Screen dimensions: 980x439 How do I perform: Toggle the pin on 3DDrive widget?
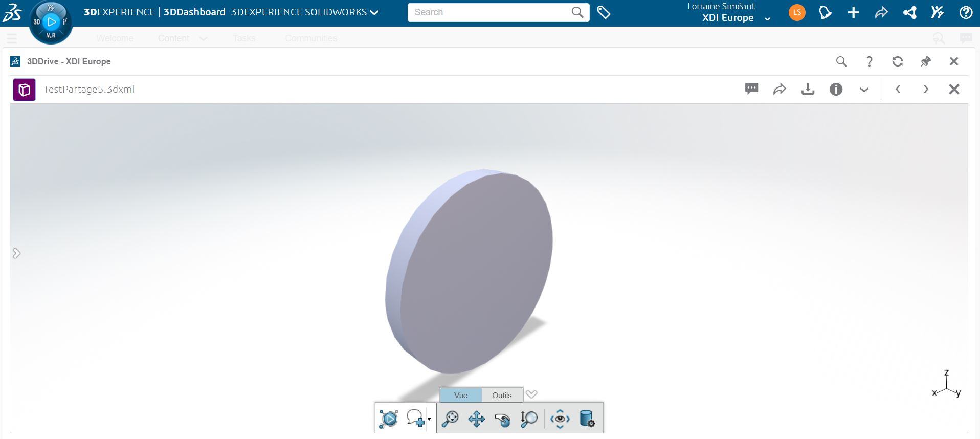point(925,61)
